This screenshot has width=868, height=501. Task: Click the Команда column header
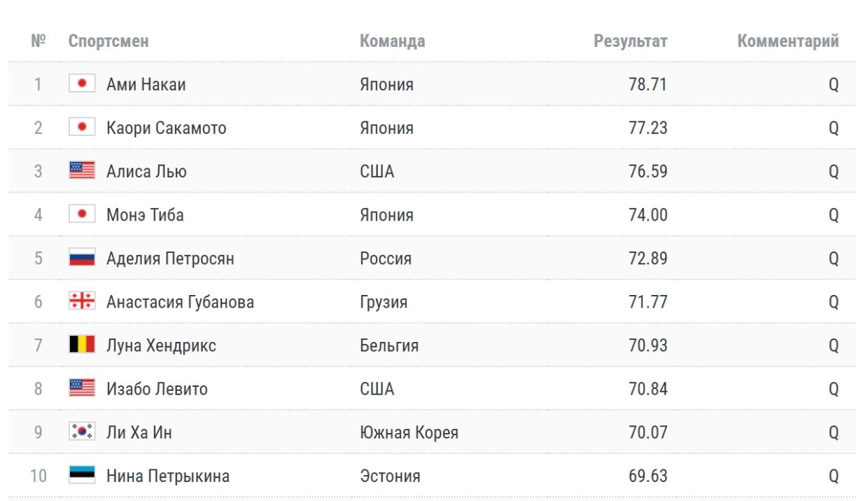click(392, 41)
